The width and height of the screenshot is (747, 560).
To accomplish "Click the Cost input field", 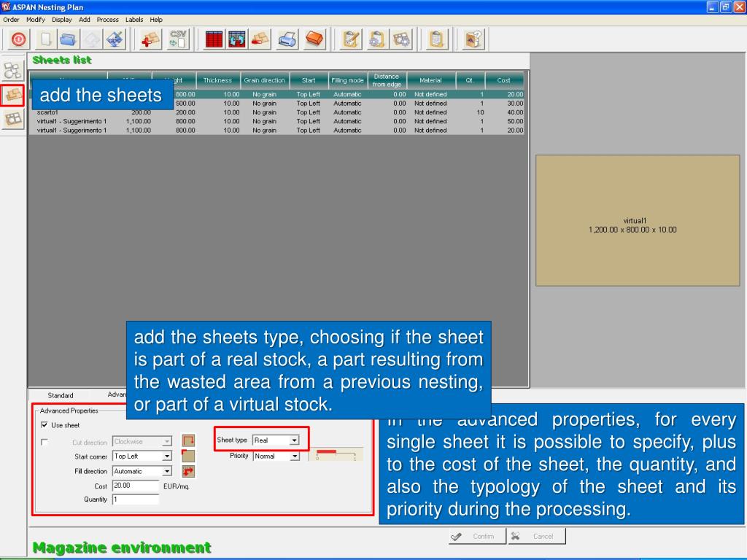I will (x=136, y=486).
